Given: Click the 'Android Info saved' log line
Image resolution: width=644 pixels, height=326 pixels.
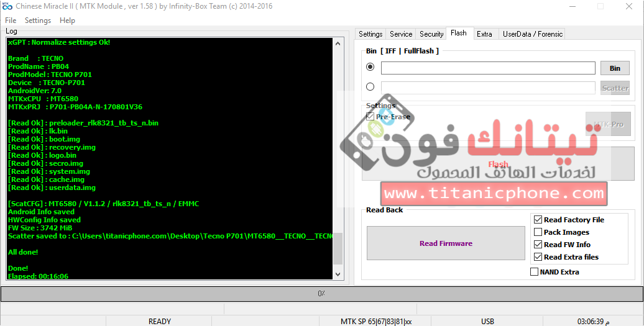Looking at the screenshot, I should pos(41,212).
